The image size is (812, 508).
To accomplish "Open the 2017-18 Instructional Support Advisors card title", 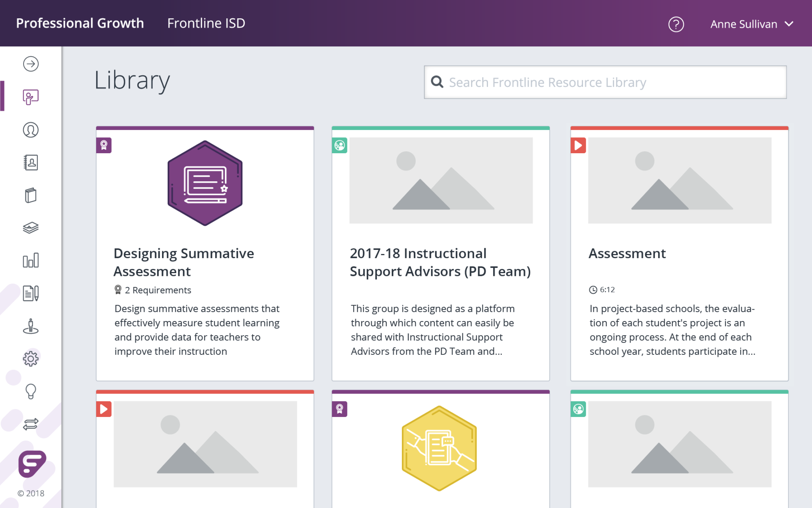I will point(440,262).
